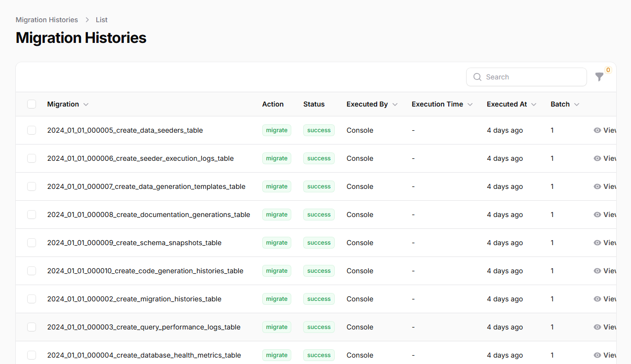This screenshot has width=631, height=364.
Task: Click the 2024_01_01_000004_create_database_health_metrics_table name
Action: pos(144,355)
